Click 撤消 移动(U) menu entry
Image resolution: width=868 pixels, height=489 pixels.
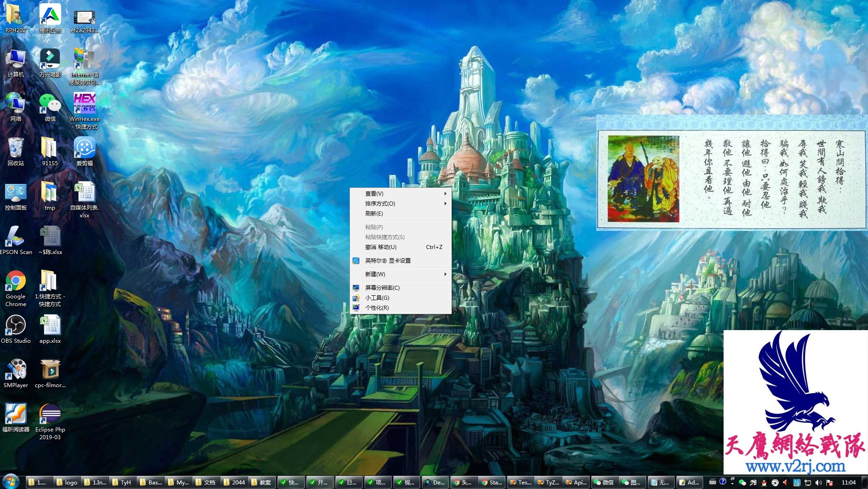[381, 247]
